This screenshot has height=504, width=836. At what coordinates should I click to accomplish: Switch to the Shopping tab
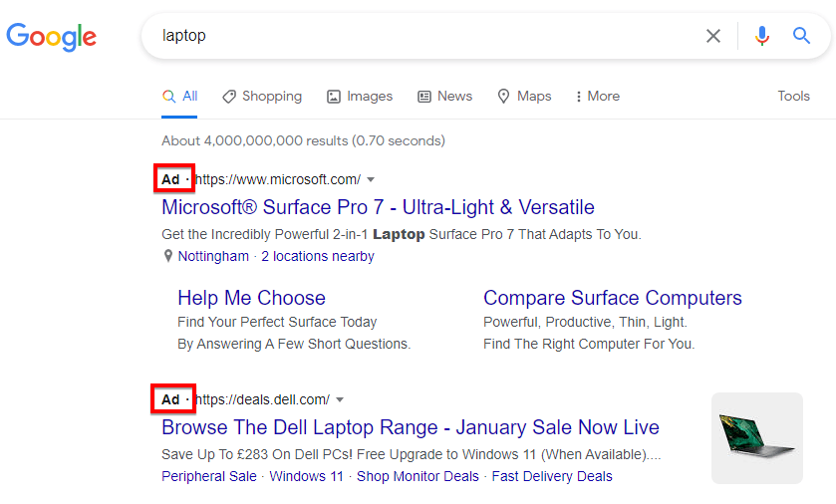(261, 97)
